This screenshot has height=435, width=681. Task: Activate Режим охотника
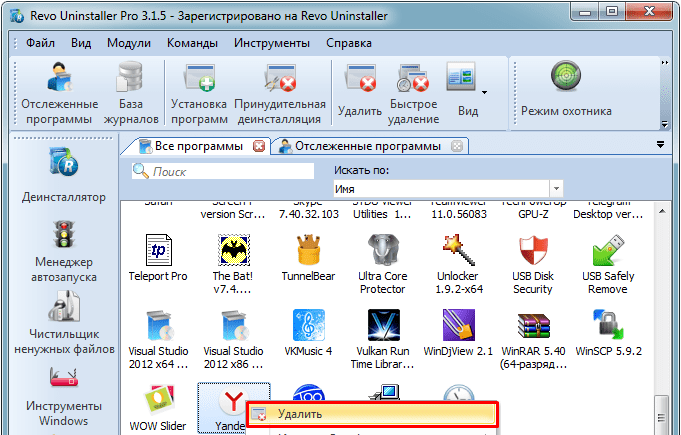point(566,91)
